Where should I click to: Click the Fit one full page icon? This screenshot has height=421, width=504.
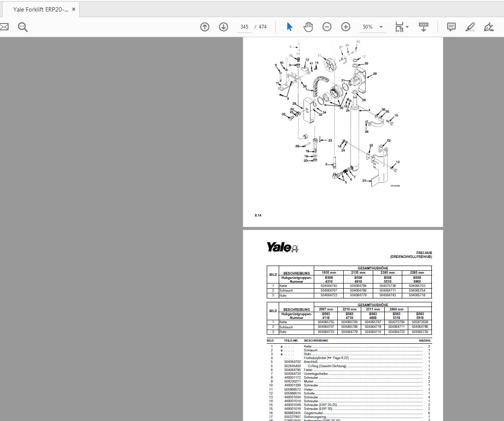pos(399,26)
